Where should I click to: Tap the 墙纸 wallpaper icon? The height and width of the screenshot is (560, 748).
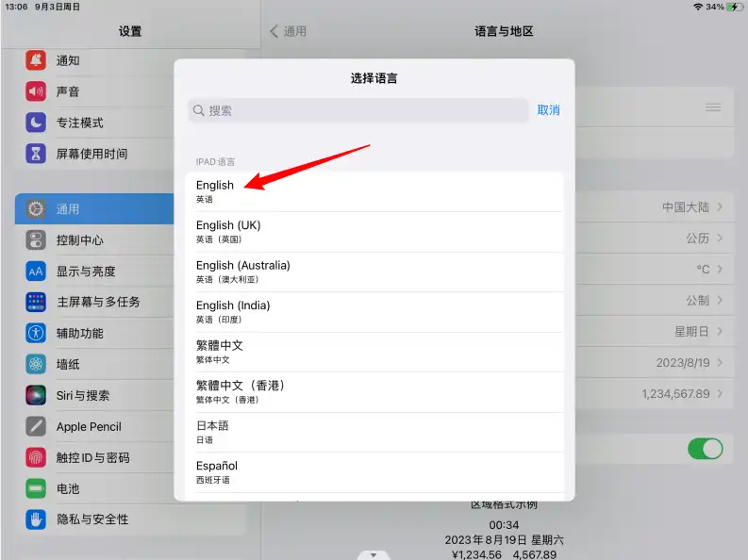(x=36, y=364)
